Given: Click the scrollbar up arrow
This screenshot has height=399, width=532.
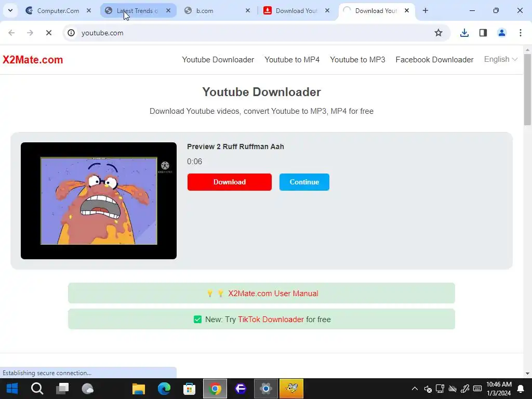Looking at the screenshot, I should coord(528,50).
